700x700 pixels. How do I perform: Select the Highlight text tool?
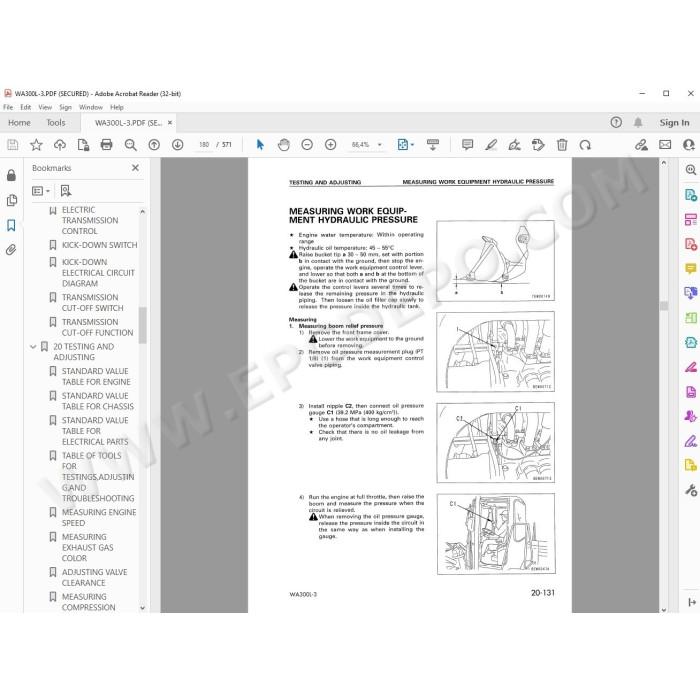[x=491, y=145]
